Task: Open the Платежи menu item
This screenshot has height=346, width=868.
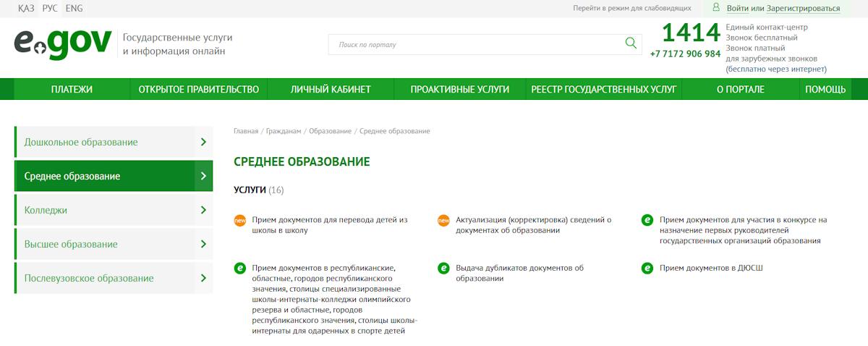Action: [x=72, y=89]
